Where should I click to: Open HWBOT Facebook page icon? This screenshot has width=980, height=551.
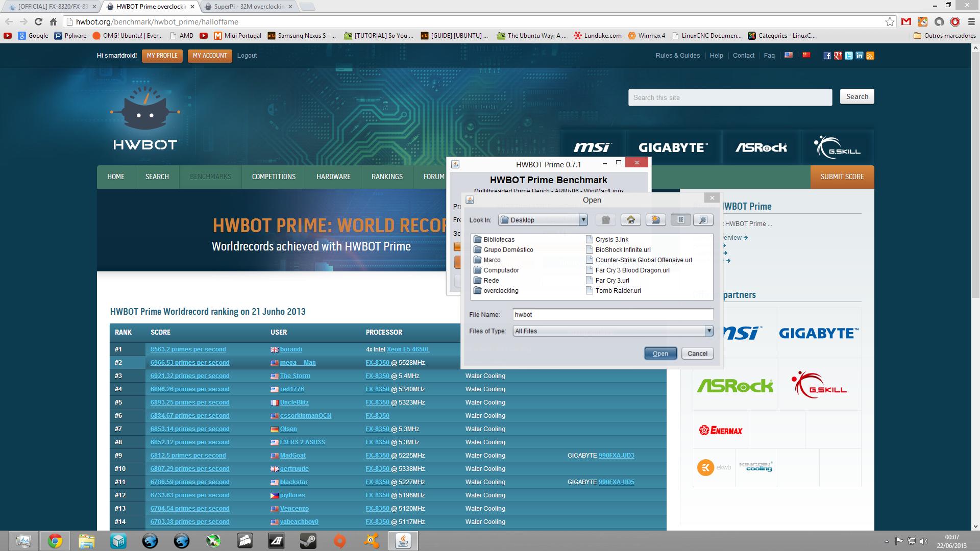pos(827,56)
